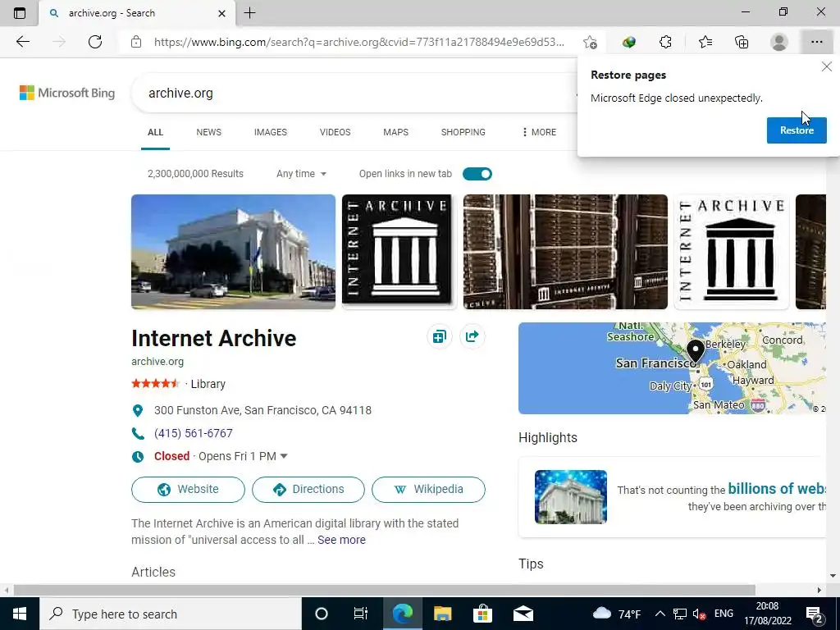Click the horizontal scrollbar thumb
Image resolution: width=840 pixels, height=630 pixels.
click(x=385, y=591)
